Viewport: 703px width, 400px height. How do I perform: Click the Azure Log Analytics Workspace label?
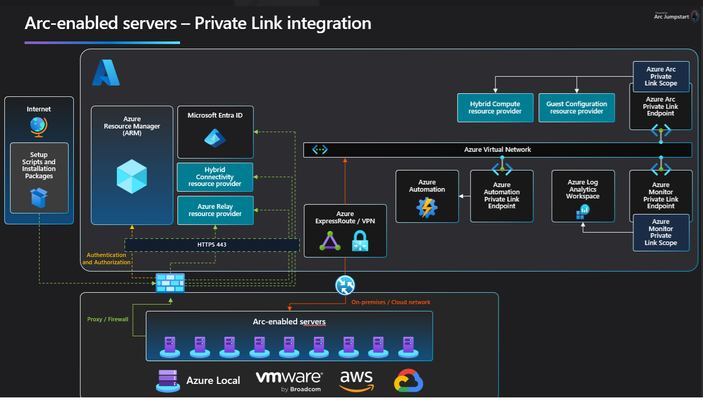tap(582, 189)
